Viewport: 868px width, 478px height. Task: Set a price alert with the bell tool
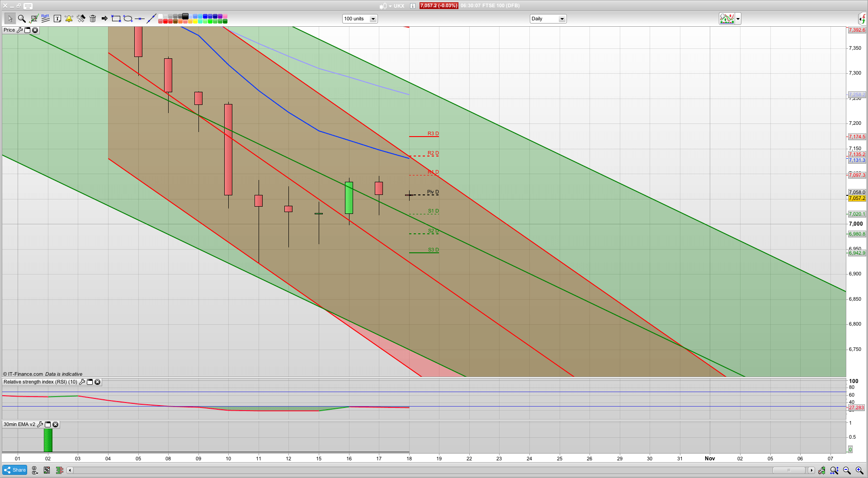[x=68, y=19]
